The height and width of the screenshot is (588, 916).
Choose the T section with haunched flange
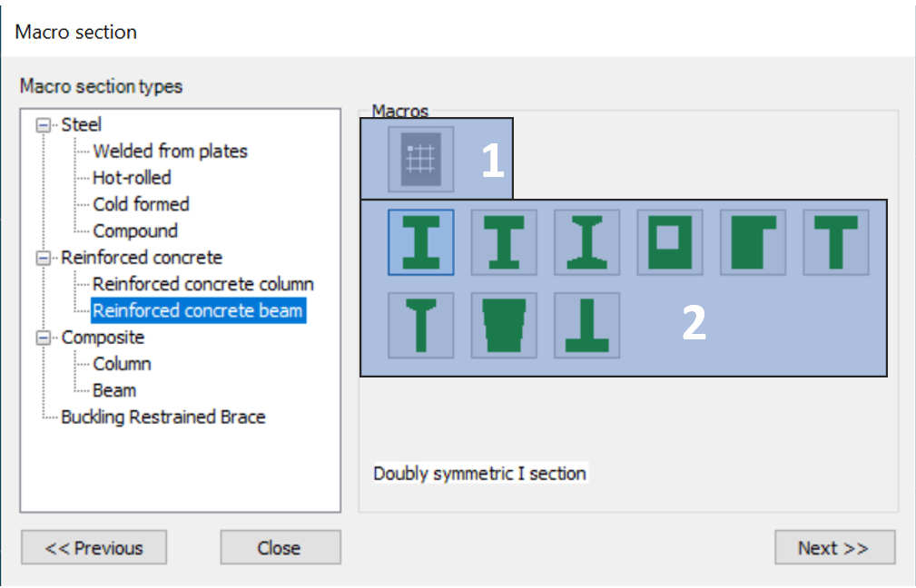click(x=420, y=325)
